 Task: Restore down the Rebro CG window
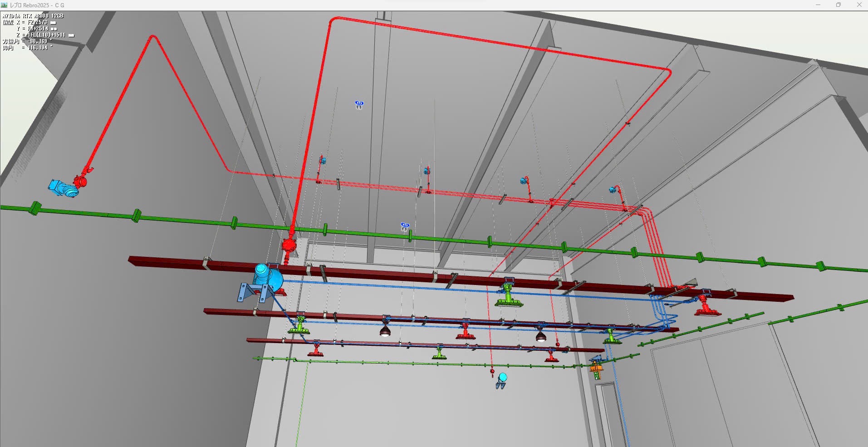839,5
